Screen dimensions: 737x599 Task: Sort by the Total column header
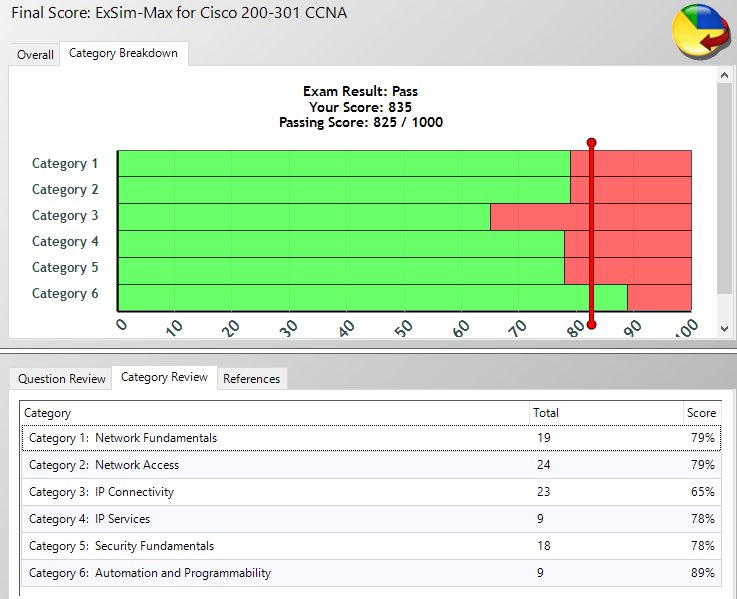click(606, 413)
